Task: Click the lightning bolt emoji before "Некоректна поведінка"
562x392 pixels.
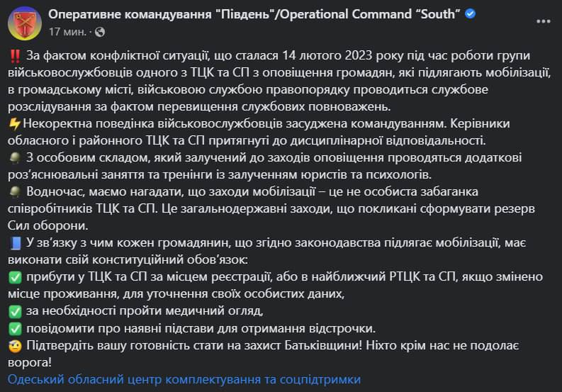Action: point(15,123)
